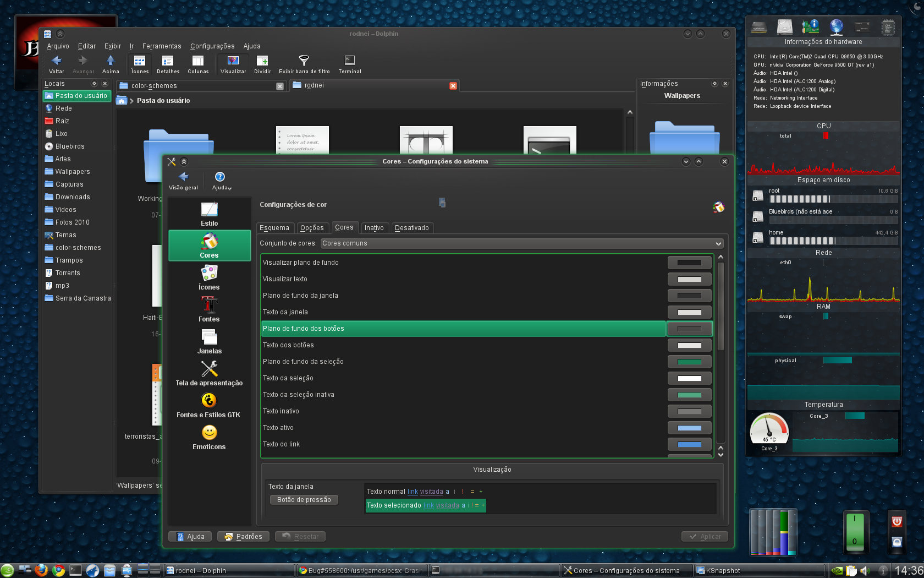Viewport: 924px width, 578px height.
Task: Toggle the Terminal panel in Dolphin
Action: click(350, 64)
